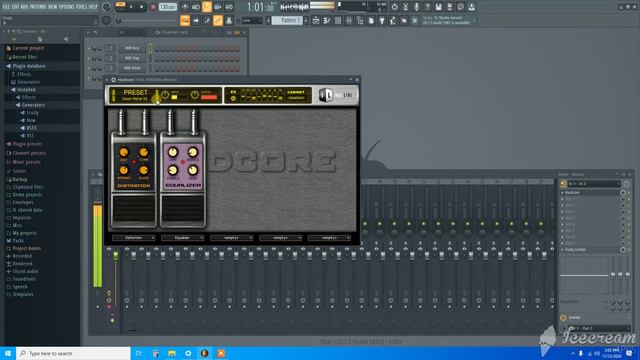Toggle the highlighted recording countdown icon
640x360 pixels.
pyautogui.click(x=207, y=7)
